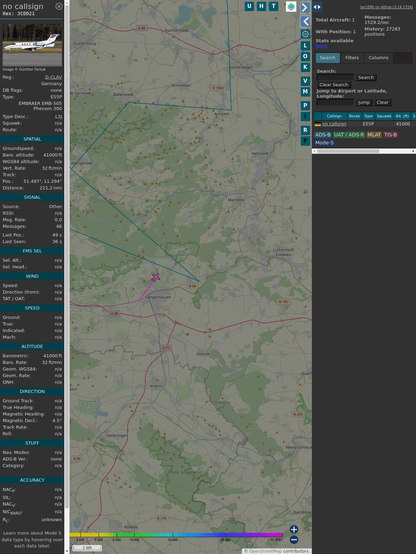Click the German flag in aircraft row
416x554 pixels.
tap(318, 124)
